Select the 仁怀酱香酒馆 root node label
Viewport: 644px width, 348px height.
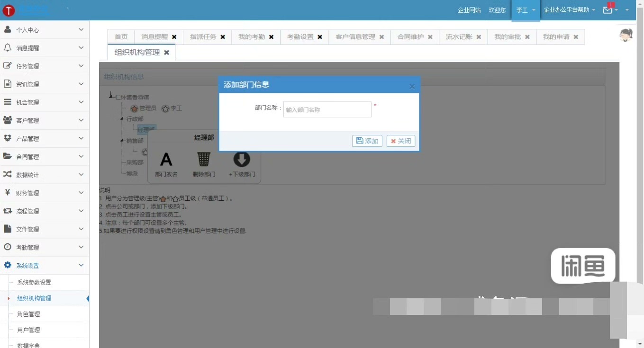click(x=132, y=97)
